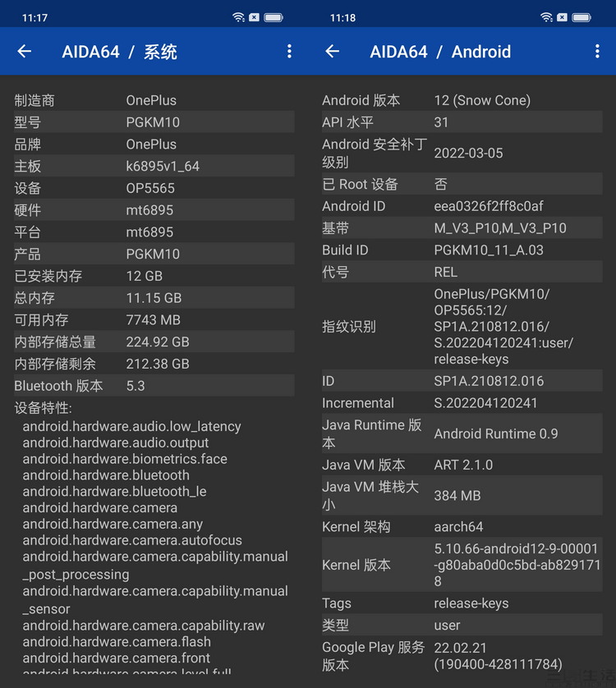Tap the 'AIDA64 / 系统' title
616x688 pixels.
pyautogui.click(x=119, y=52)
